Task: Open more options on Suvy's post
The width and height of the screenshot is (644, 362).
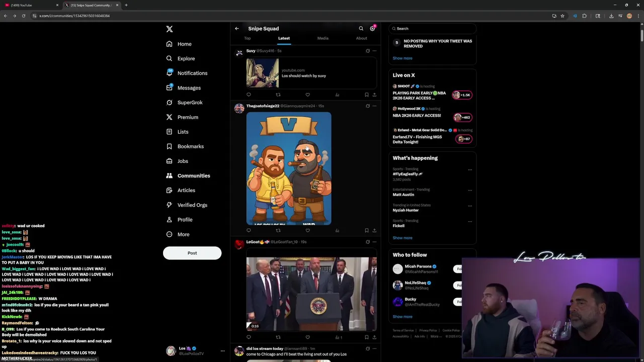Action: (374, 51)
